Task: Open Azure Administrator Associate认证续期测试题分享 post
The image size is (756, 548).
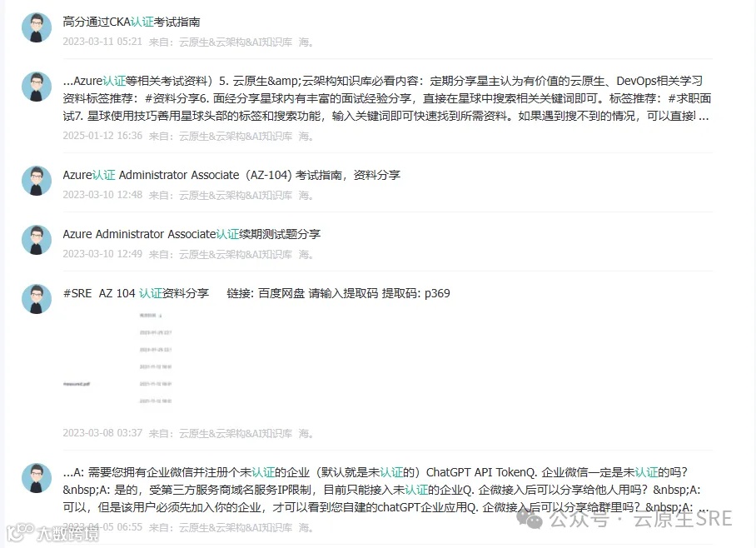Action: coord(191,234)
